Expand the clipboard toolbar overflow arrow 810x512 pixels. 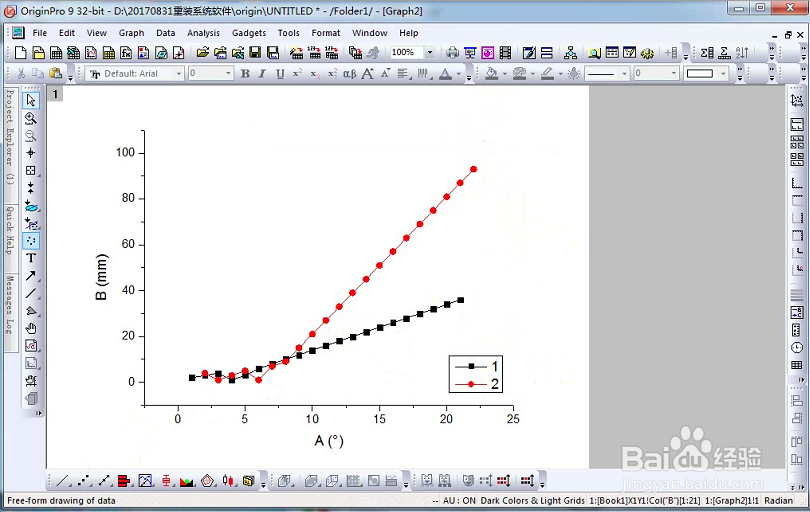pos(71,76)
